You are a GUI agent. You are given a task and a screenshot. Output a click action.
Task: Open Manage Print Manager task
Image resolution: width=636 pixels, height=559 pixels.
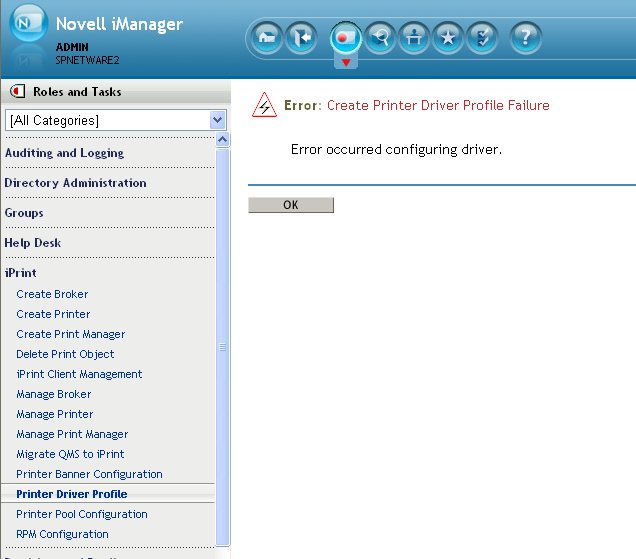click(x=72, y=434)
